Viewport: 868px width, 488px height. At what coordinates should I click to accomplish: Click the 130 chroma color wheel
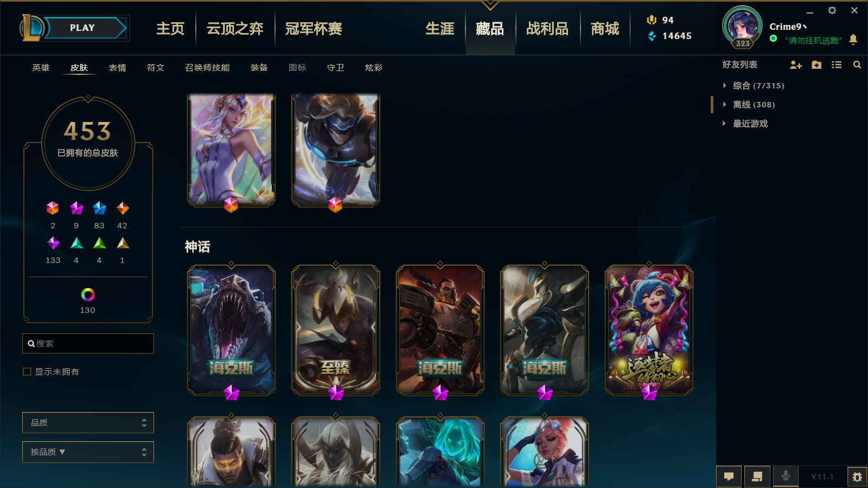tap(88, 294)
